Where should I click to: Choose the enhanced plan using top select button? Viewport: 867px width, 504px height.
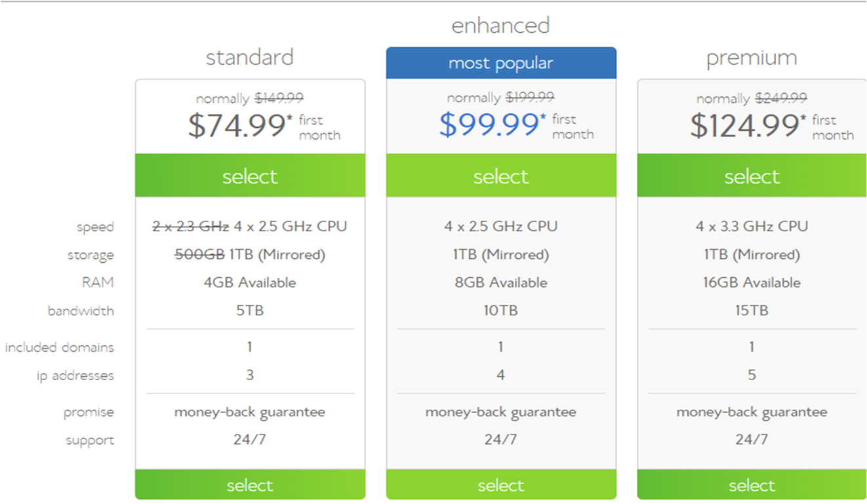coord(501,176)
